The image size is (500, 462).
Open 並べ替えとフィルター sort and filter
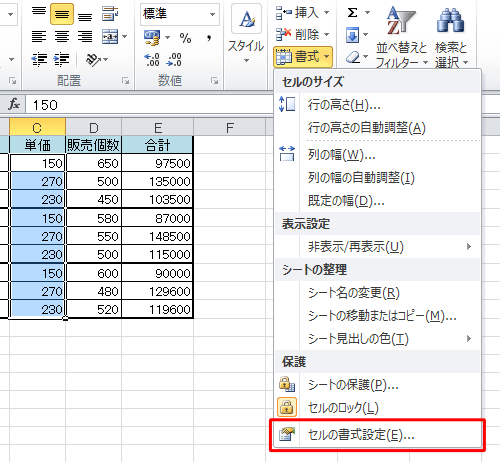pyautogui.click(x=401, y=37)
